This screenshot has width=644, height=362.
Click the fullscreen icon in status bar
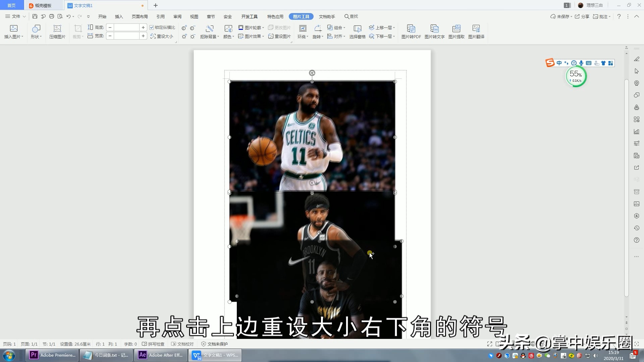490,344
